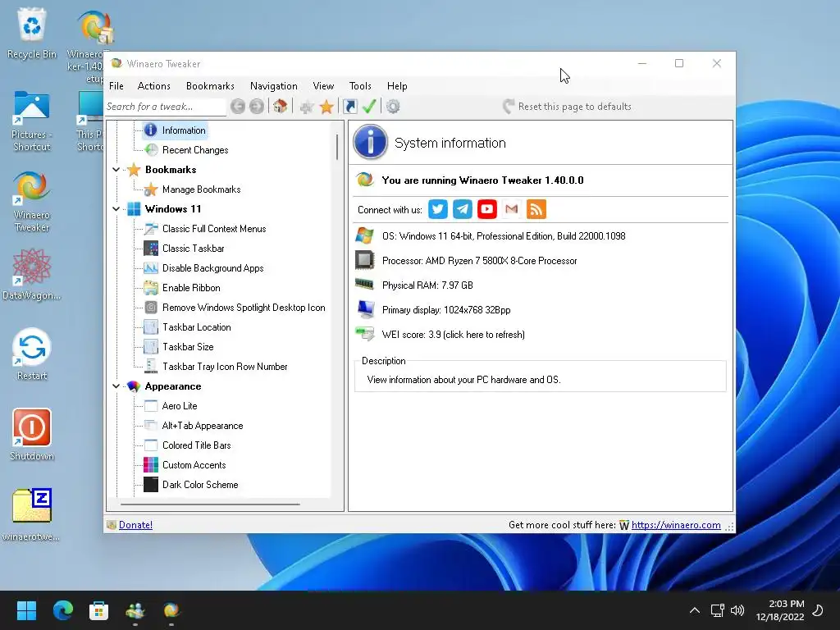Image resolution: width=840 pixels, height=630 pixels.
Task: Open the File menu
Action: (116, 85)
